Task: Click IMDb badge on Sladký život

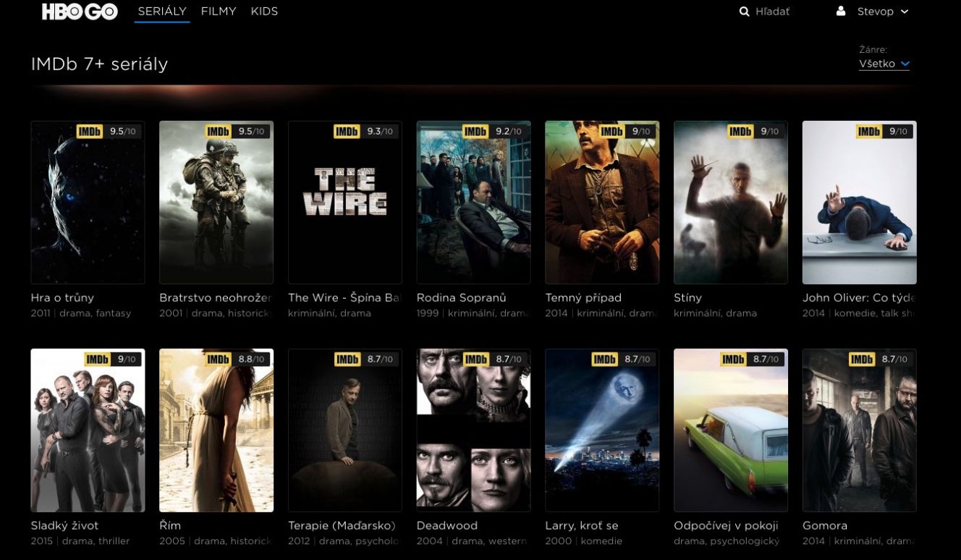Action: coord(112,360)
